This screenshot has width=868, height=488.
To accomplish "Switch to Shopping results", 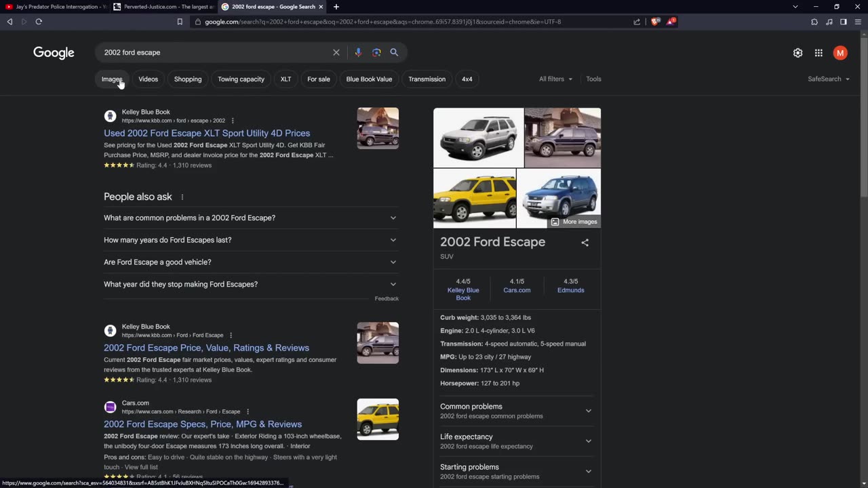I will [188, 79].
